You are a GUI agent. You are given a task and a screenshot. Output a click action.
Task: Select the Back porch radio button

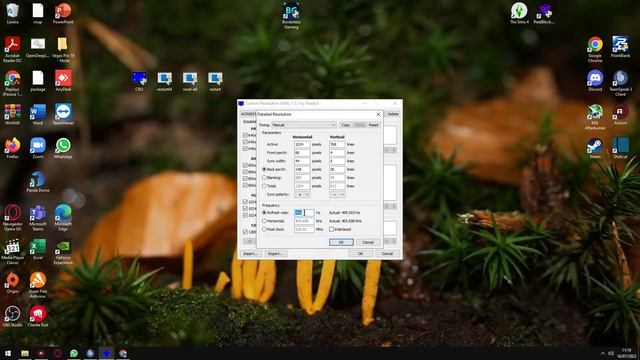264,169
